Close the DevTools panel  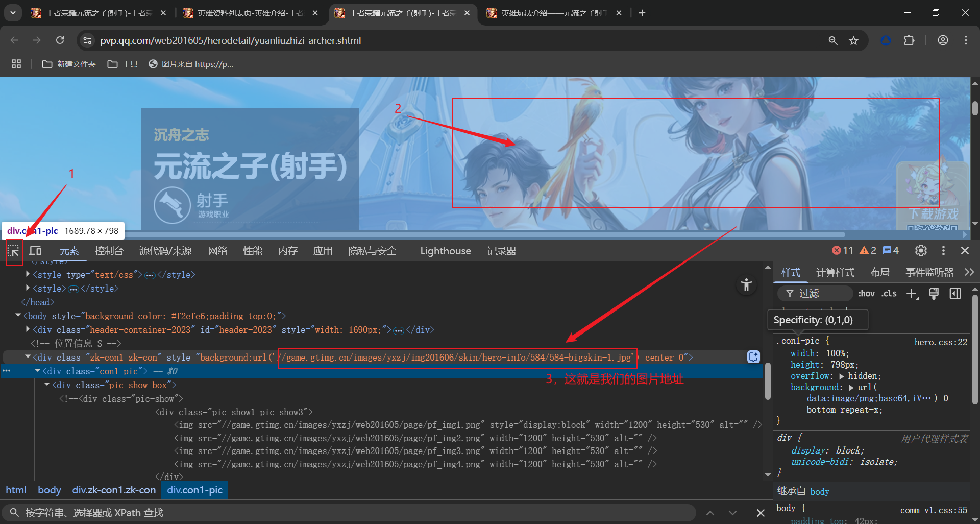965,251
